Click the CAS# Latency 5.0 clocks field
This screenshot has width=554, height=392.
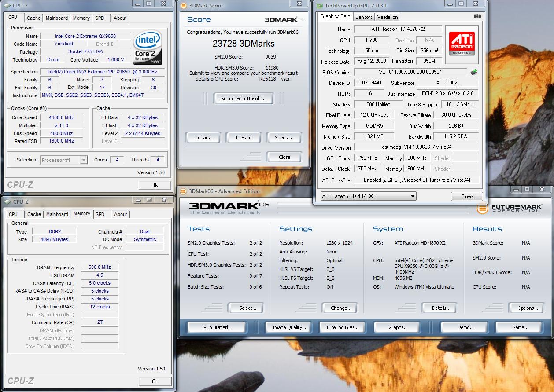[x=100, y=283]
